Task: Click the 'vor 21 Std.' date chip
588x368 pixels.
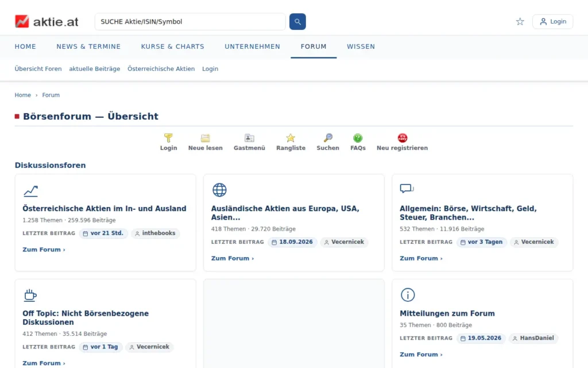Action: point(103,233)
